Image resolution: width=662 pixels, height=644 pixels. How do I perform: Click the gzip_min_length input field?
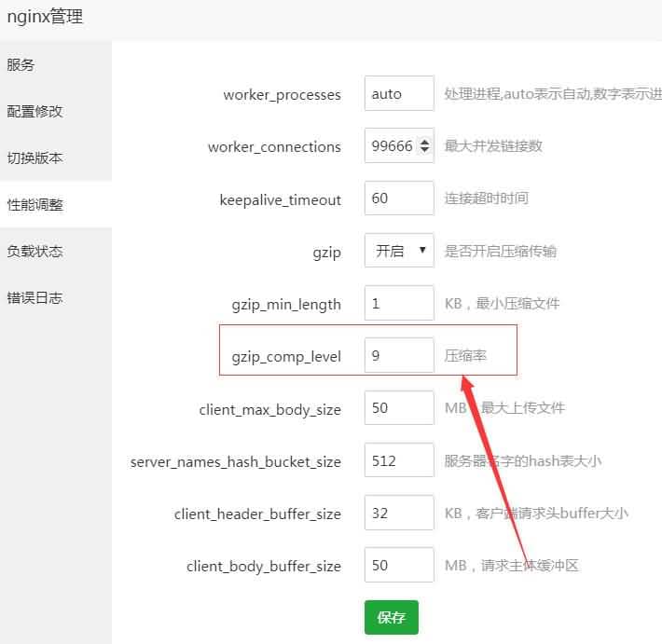pyautogui.click(x=399, y=303)
